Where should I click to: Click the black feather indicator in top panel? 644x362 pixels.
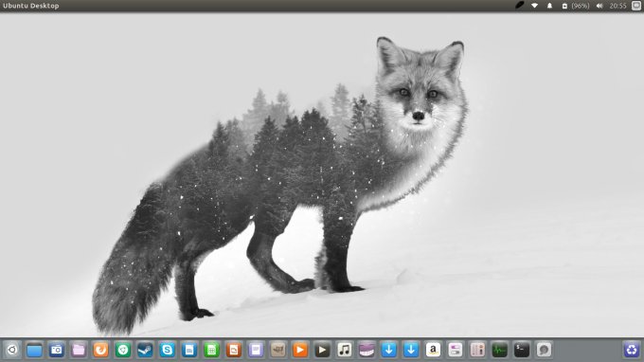click(520, 6)
